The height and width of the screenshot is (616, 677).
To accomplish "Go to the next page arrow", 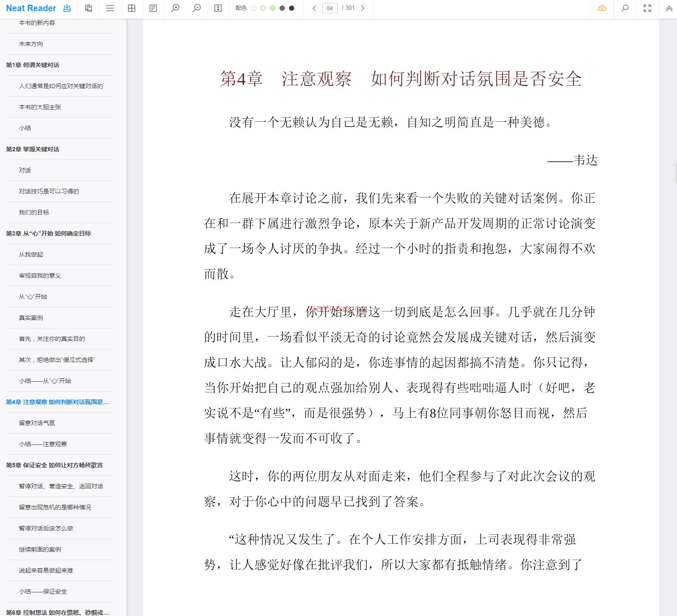I will pyautogui.click(x=363, y=8).
